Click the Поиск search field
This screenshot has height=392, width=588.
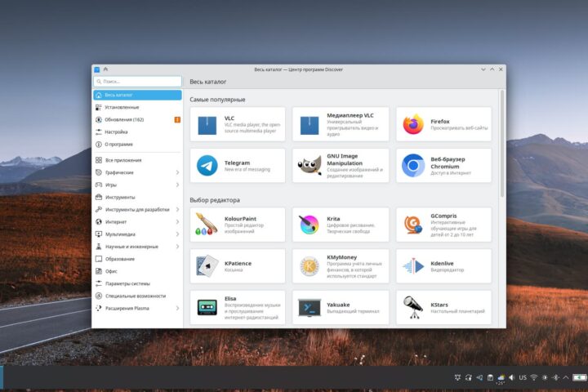point(137,82)
